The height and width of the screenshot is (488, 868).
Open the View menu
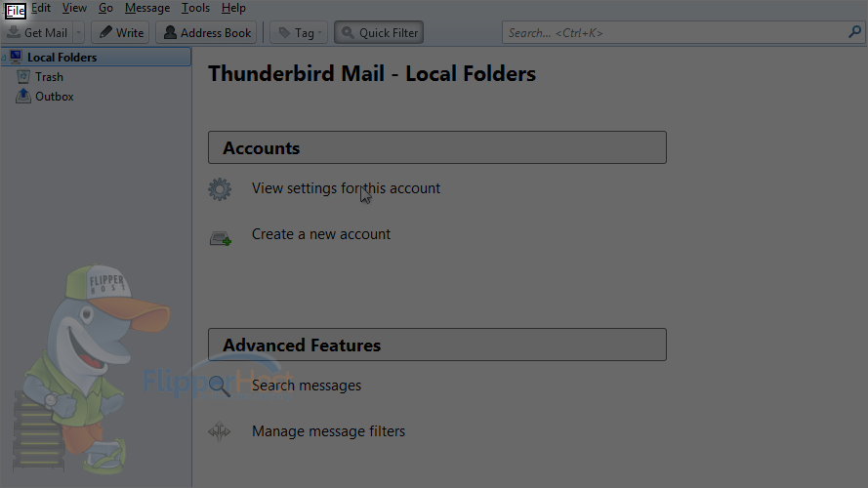74,9
